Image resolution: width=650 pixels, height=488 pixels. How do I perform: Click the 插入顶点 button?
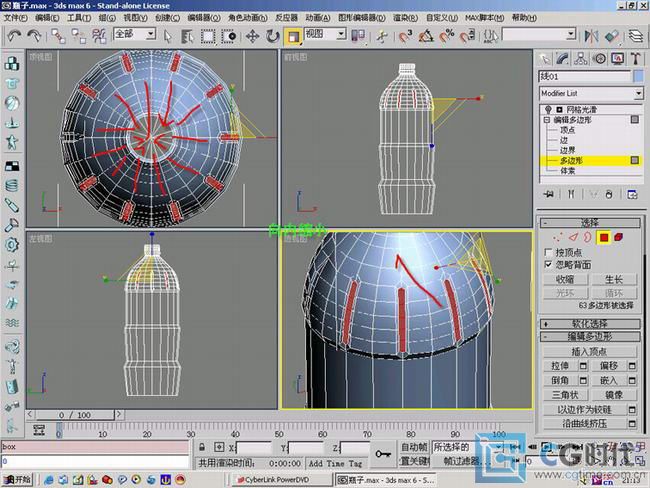coord(589,352)
